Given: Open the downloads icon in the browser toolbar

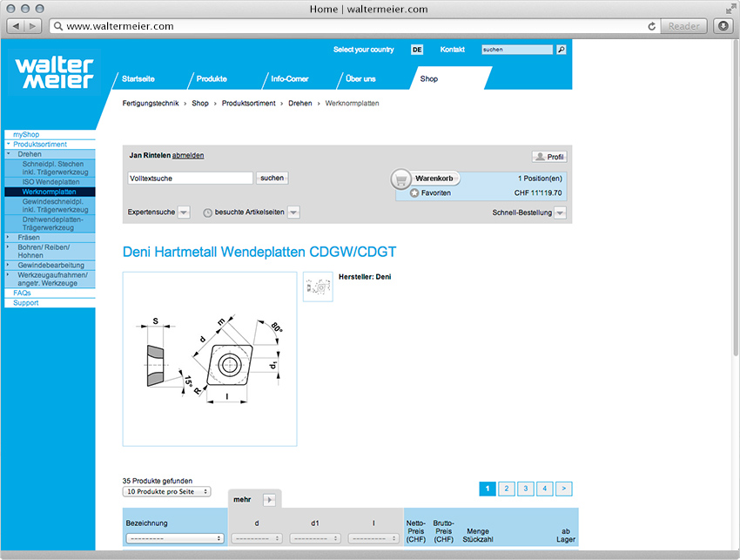Looking at the screenshot, I should coord(723,26).
